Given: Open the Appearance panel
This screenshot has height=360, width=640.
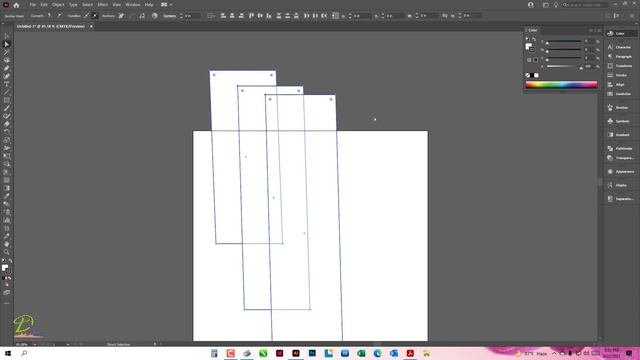Looking at the screenshot, I should coord(620,171).
